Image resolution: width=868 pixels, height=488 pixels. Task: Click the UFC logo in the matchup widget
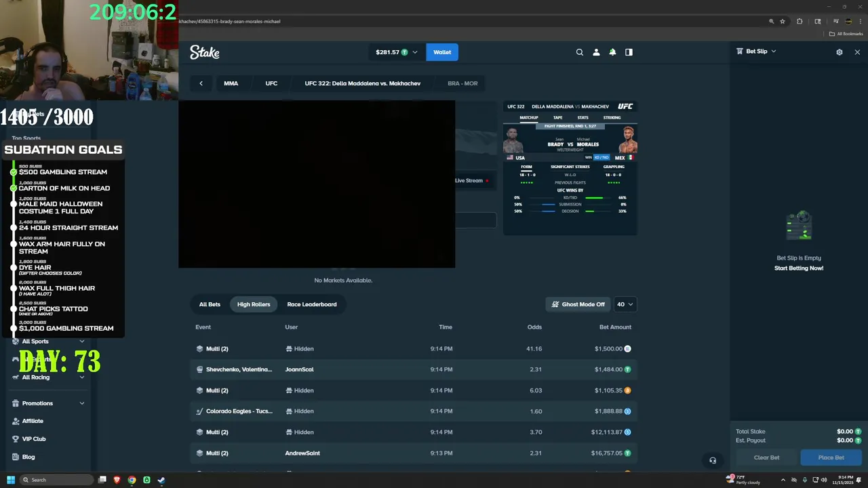625,106
